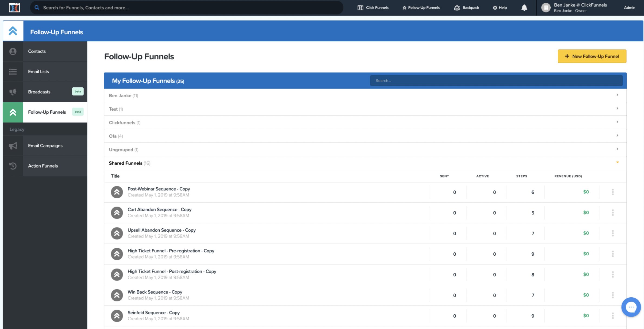Open the Broadcasts panel
The height and width of the screenshot is (329, 644).
(x=39, y=92)
